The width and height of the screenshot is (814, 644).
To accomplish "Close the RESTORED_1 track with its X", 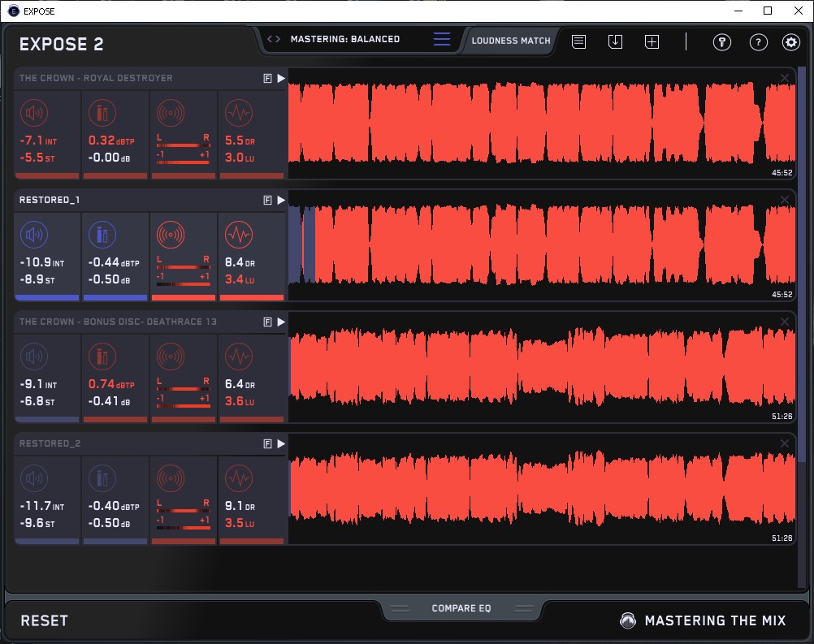I will [x=785, y=200].
